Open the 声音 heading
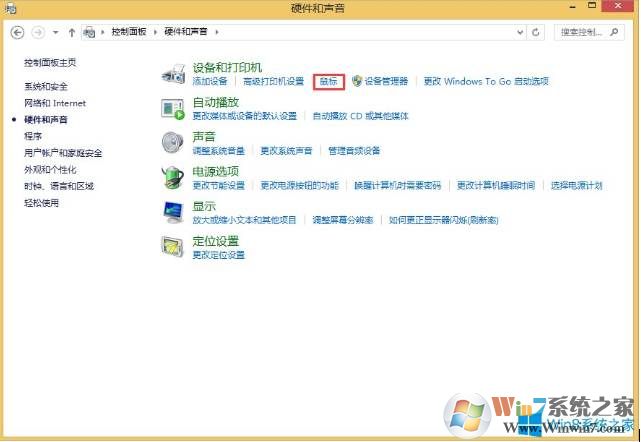The image size is (641, 442). [x=204, y=137]
